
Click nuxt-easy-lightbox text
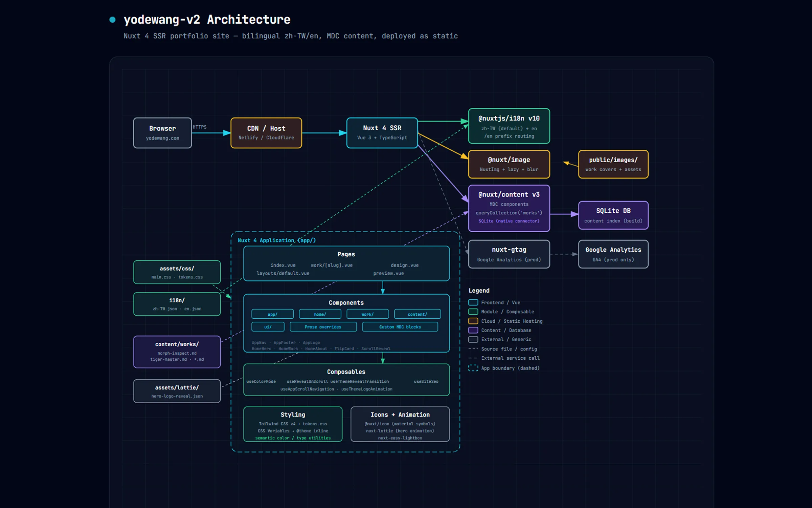[x=400, y=438]
